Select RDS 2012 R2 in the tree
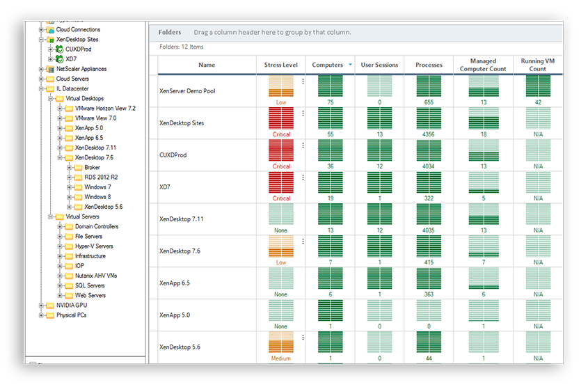Viewport: 588px width, 387px height. click(101, 177)
